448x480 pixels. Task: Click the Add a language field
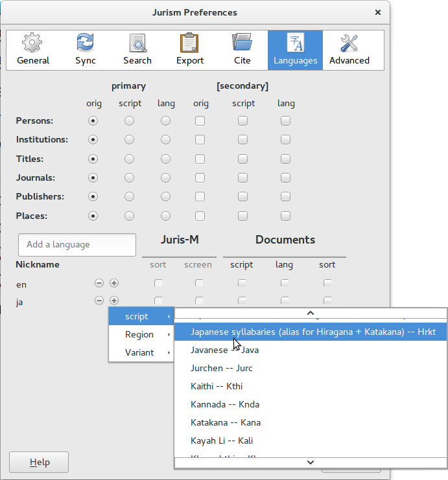click(x=77, y=245)
